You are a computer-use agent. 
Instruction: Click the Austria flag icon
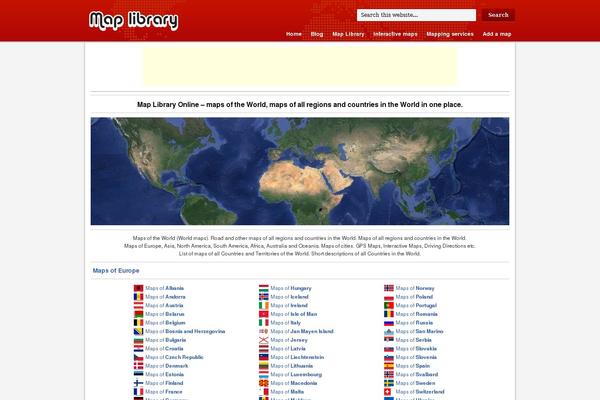[138, 305]
